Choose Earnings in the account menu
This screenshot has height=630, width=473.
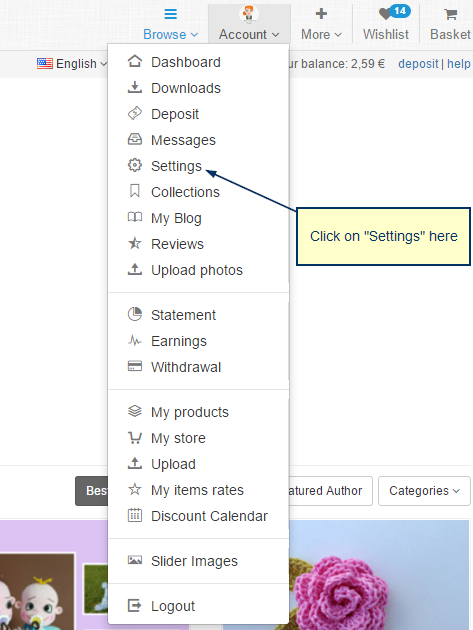pyautogui.click(x=179, y=341)
